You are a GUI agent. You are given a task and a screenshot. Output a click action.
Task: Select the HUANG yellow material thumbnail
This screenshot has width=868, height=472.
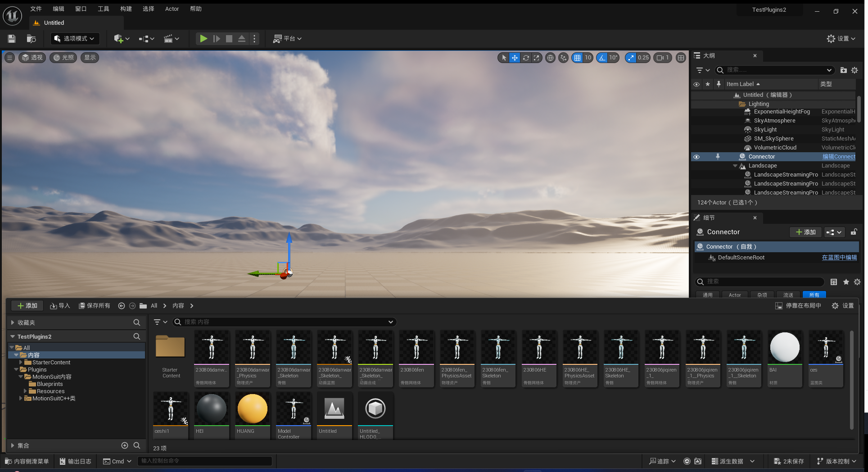pyautogui.click(x=252, y=409)
